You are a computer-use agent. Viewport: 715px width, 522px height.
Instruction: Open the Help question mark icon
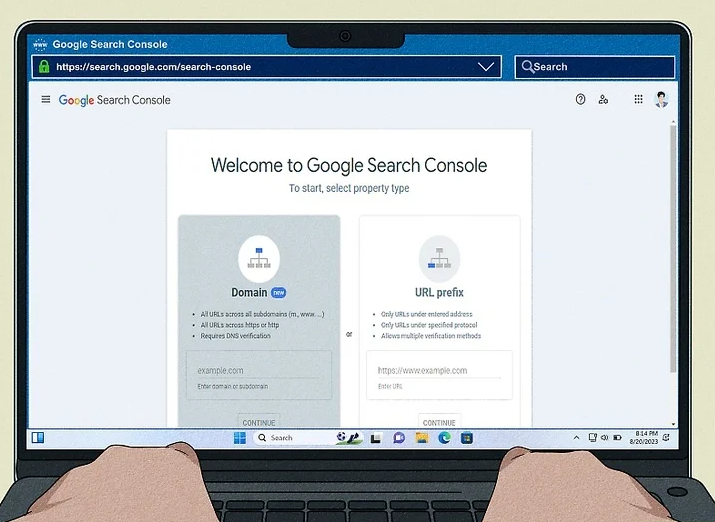point(580,99)
